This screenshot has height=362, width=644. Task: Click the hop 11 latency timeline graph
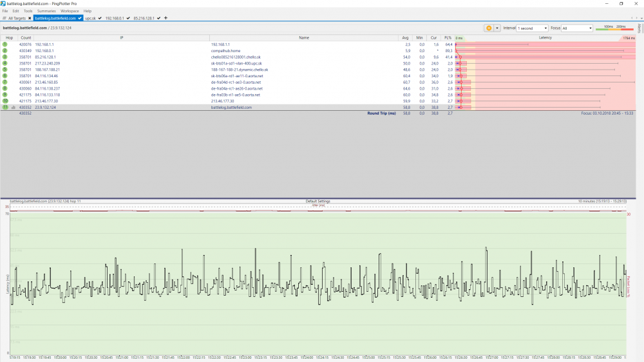pos(318,283)
